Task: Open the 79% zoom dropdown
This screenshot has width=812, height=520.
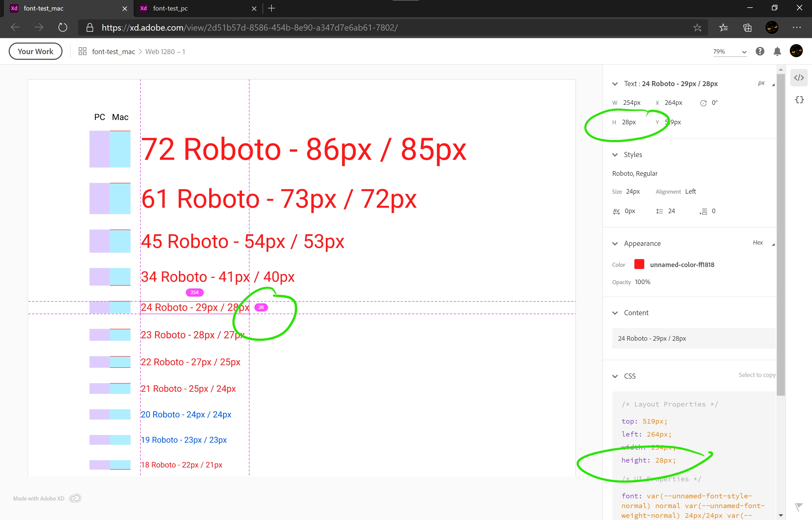Action: [x=730, y=52]
